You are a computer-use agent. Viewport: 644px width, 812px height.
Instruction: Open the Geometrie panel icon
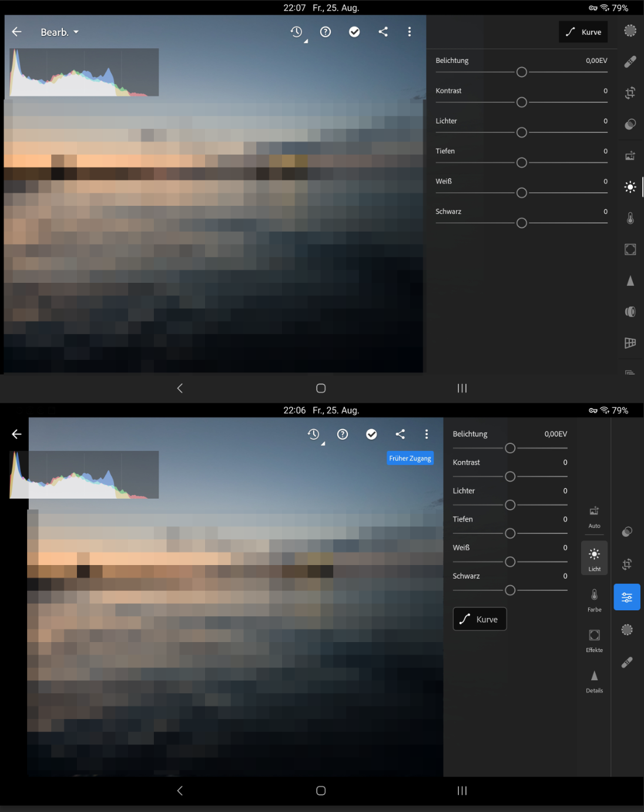(630, 343)
